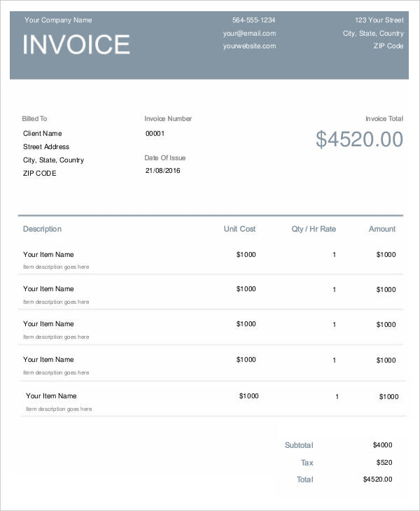This screenshot has width=420, height=511.
Task: Select the invoice number 00001
Action: (x=155, y=133)
